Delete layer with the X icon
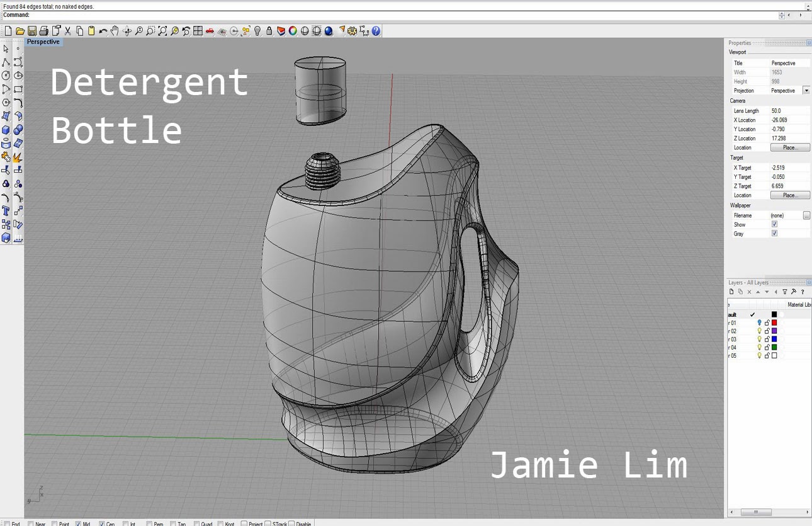The height and width of the screenshot is (526, 812). (750, 292)
